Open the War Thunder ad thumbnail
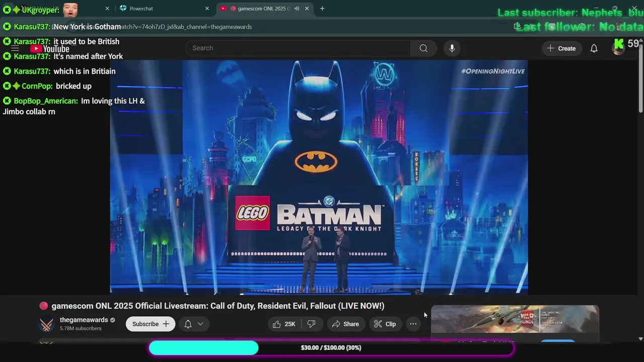Viewport: 644px width, 362px height. (x=515, y=319)
